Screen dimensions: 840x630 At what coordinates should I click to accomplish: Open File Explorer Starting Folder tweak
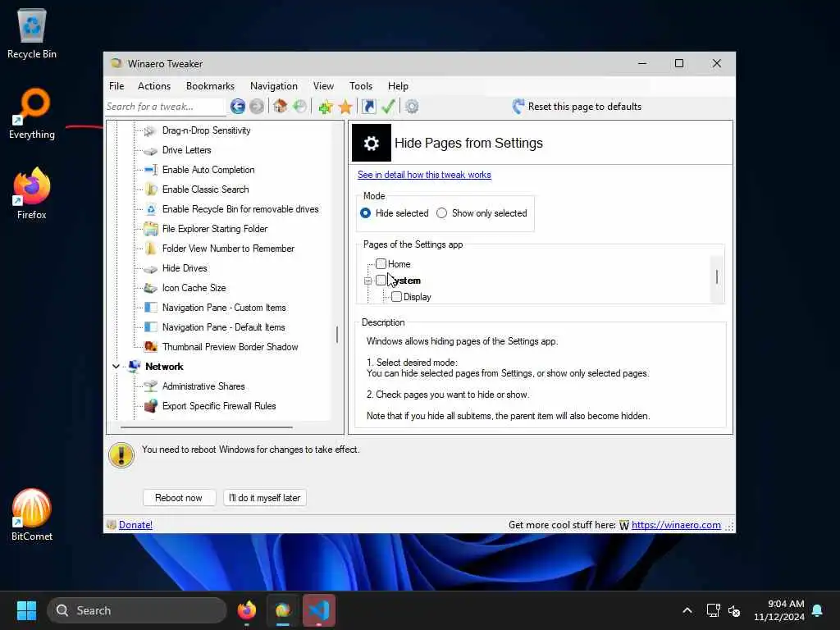pos(215,229)
